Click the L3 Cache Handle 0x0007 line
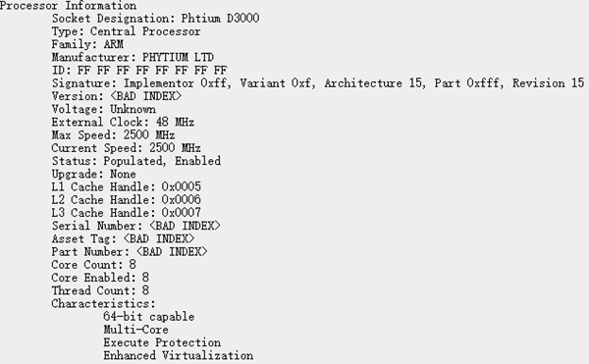The height and width of the screenshot is (364, 589). [x=127, y=213]
